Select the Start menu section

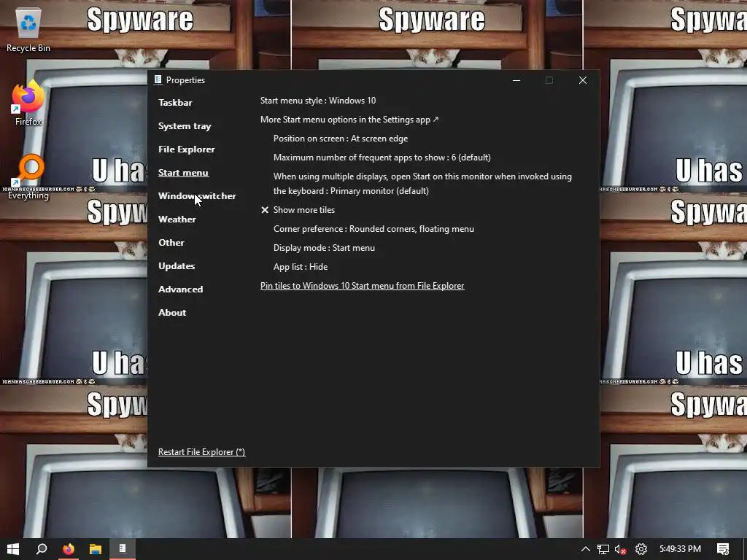pos(183,173)
